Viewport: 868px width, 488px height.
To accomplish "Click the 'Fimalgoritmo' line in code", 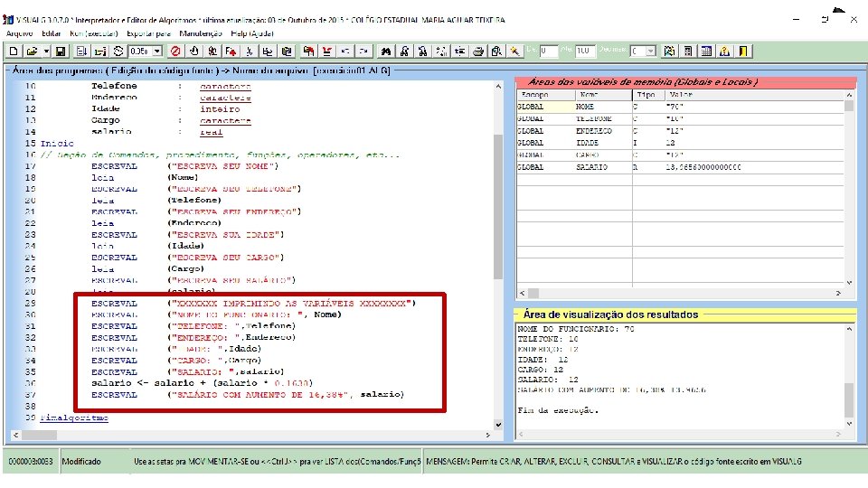I will point(74,418).
